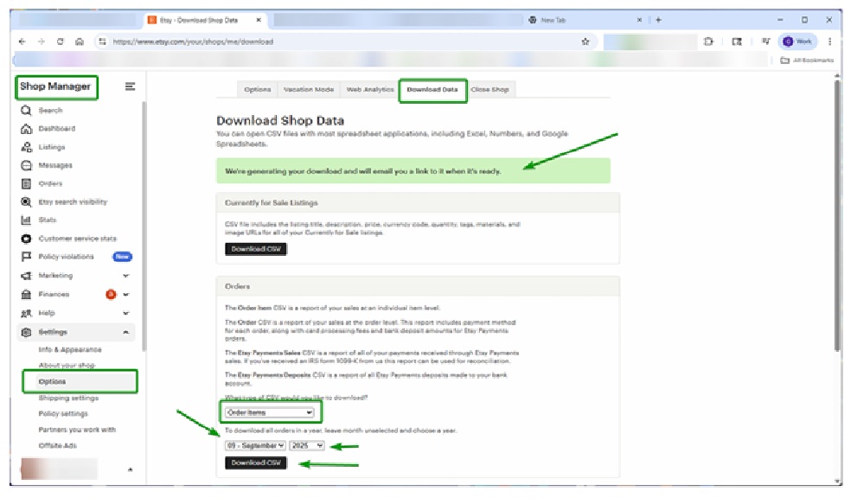
Task: Open a new browser tab with plus
Action: 659,20
